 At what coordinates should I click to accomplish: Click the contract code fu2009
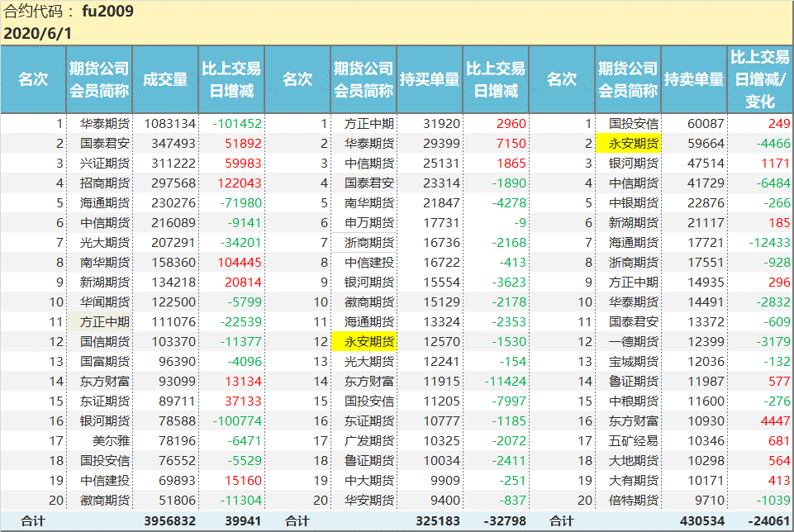coord(107,11)
